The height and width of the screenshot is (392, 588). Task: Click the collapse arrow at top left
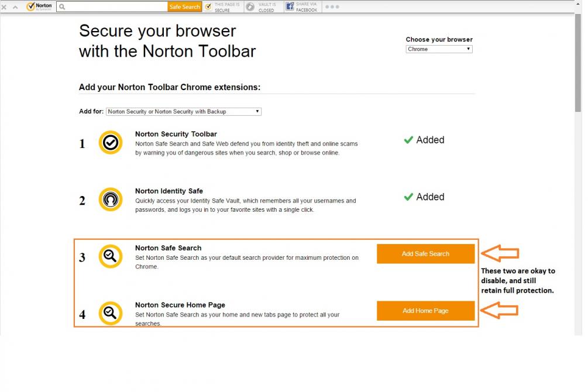(15, 6)
